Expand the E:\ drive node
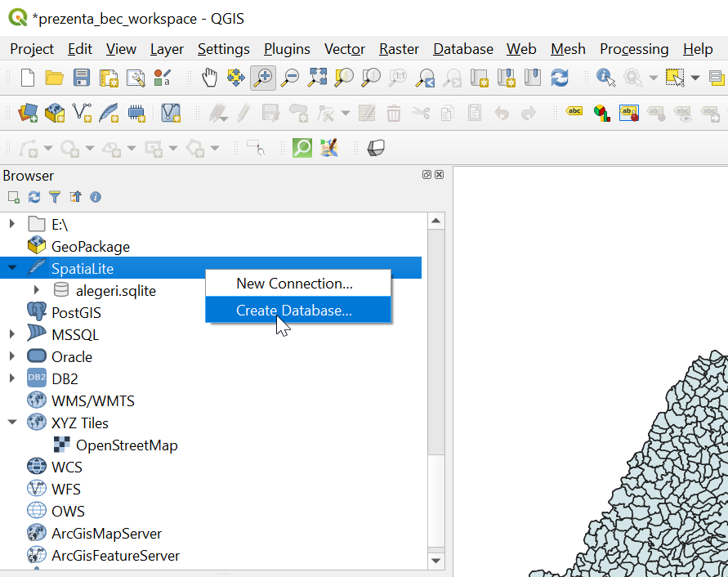 [x=12, y=225]
